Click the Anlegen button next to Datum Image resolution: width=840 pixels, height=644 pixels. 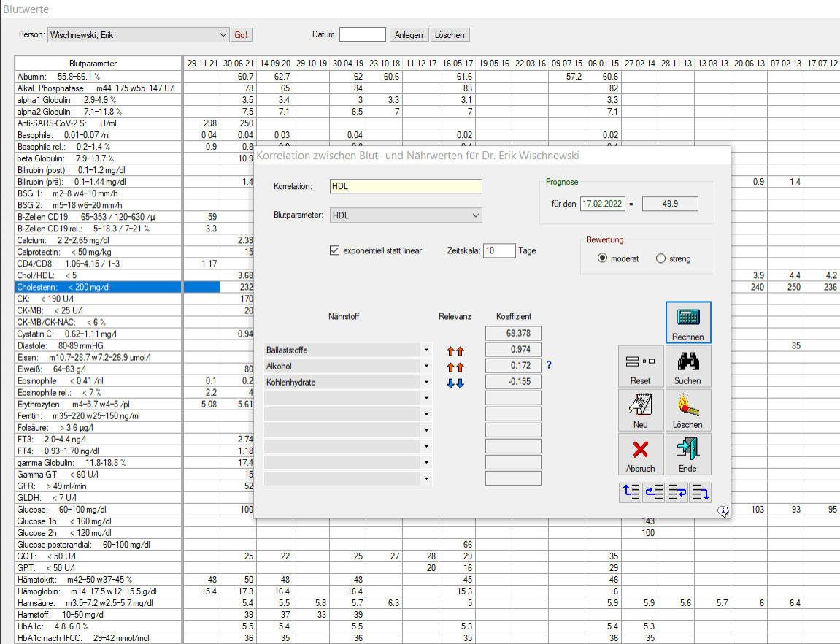[x=409, y=35]
